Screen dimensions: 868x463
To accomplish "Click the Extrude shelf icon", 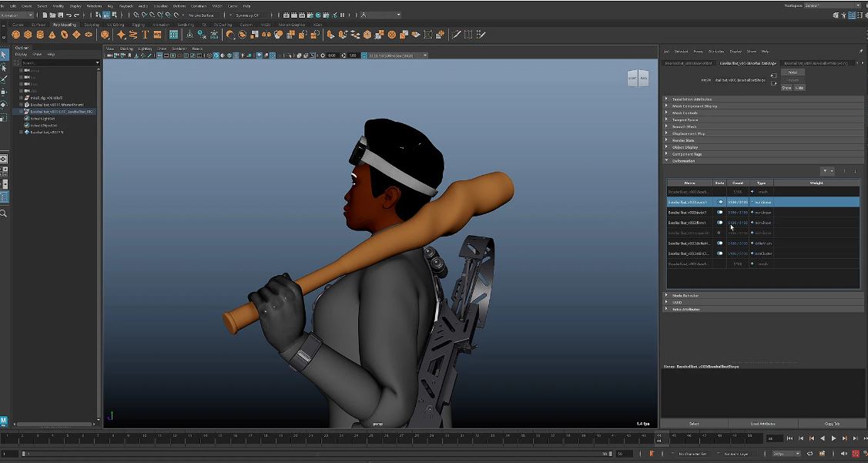I will (331, 35).
